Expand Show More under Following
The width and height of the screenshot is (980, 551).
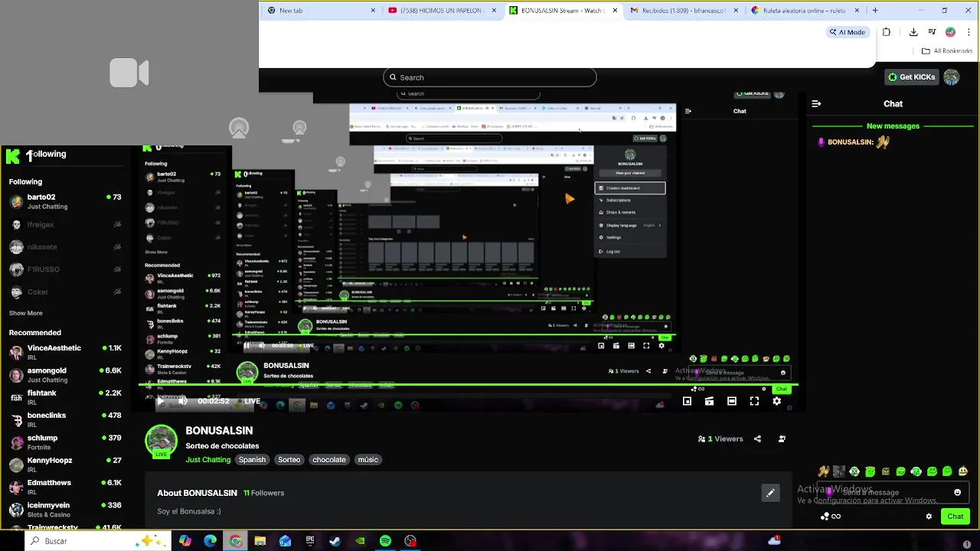pos(26,313)
